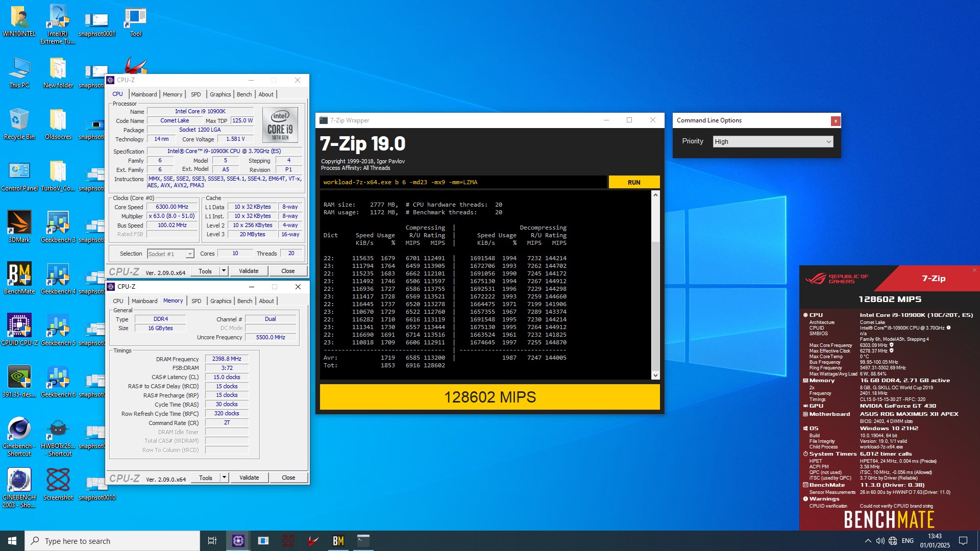
Task: Open the TurboV_Co... folder icon
Action: coord(58,176)
